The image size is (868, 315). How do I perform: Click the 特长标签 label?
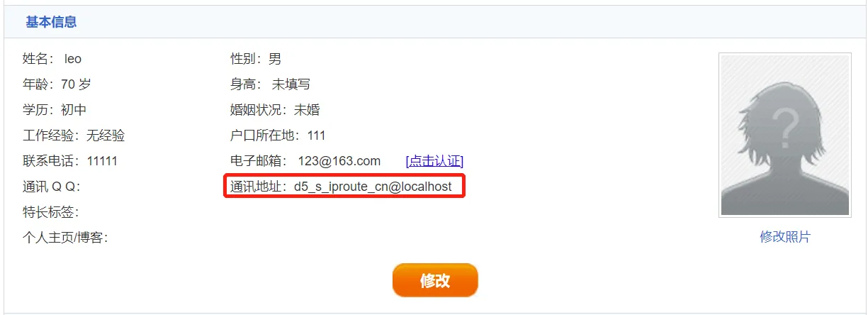coord(51,212)
